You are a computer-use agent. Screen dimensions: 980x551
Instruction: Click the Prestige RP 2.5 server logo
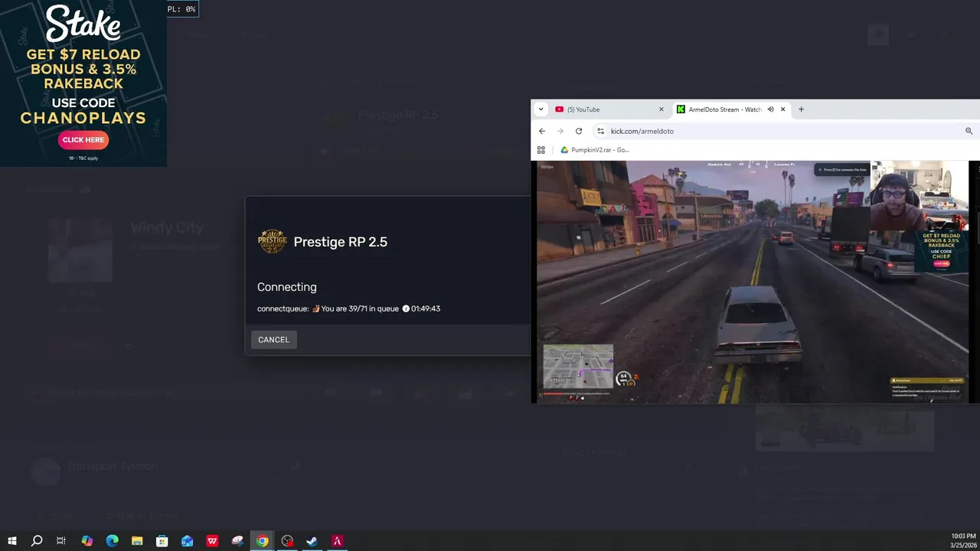(x=272, y=242)
